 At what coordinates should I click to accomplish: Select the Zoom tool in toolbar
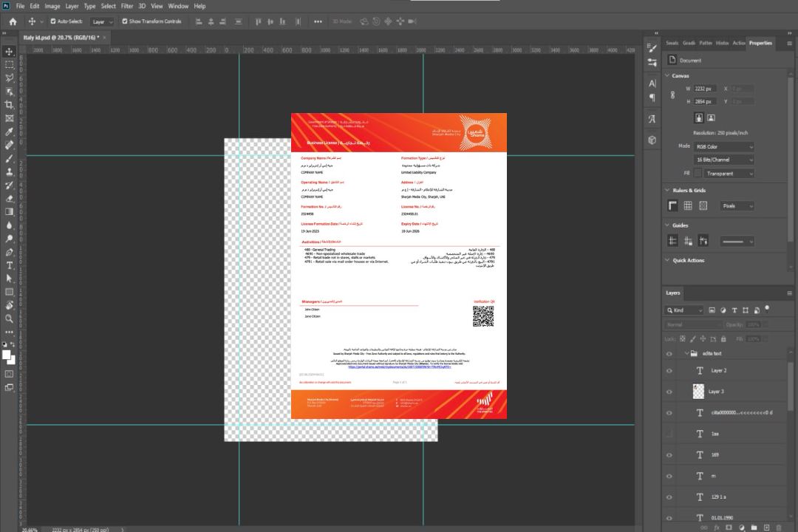10,318
